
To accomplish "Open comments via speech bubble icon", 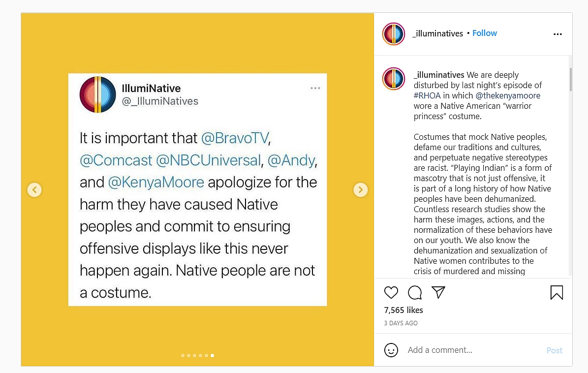I will (415, 293).
